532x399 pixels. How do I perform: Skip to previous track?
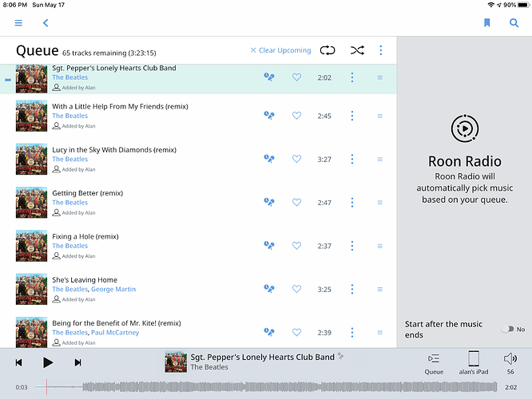click(x=19, y=363)
